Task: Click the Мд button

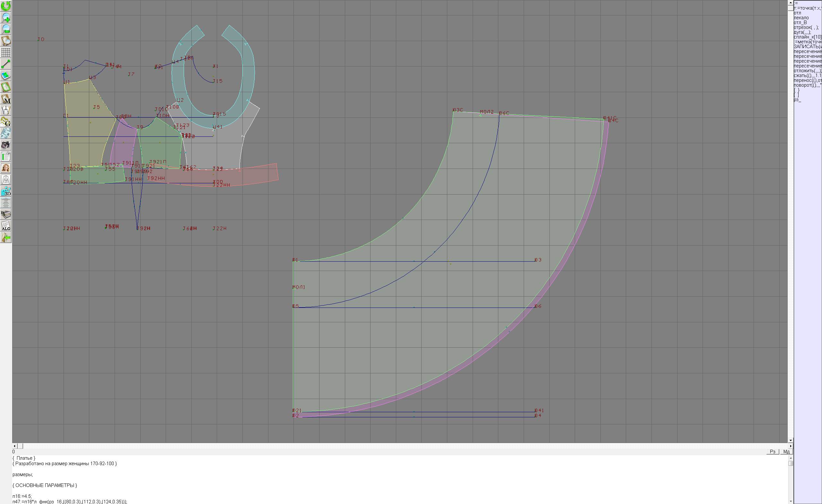Action: pos(786,452)
